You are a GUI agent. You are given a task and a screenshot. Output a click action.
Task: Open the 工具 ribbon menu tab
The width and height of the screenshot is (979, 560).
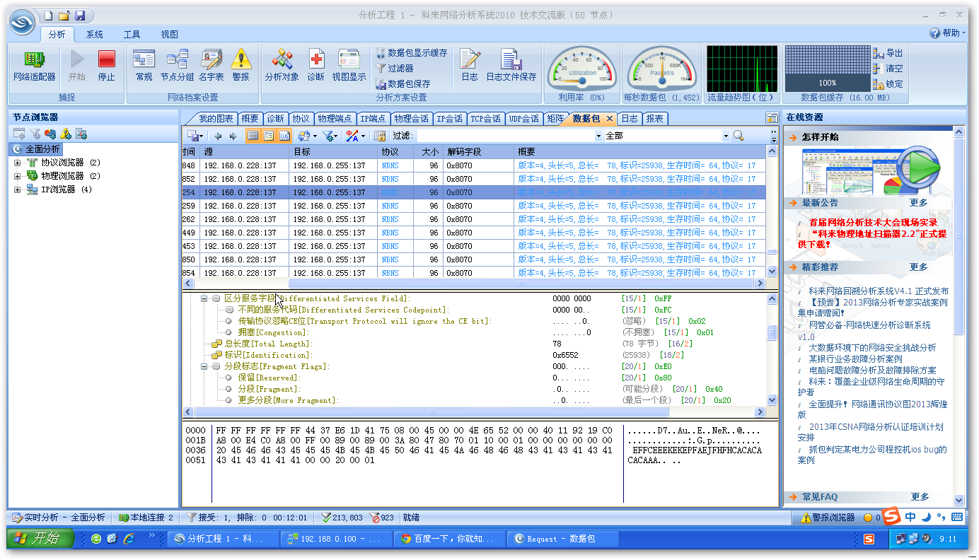click(x=132, y=34)
